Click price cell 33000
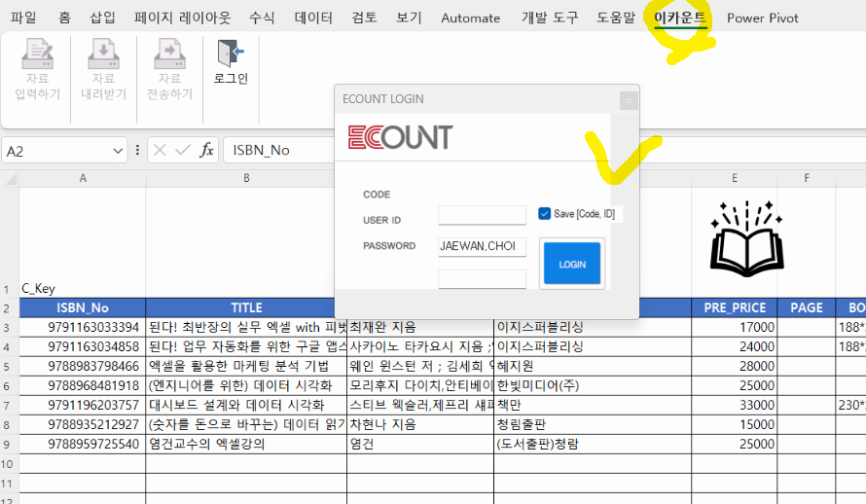866x504 pixels. [x=735, y=405]
